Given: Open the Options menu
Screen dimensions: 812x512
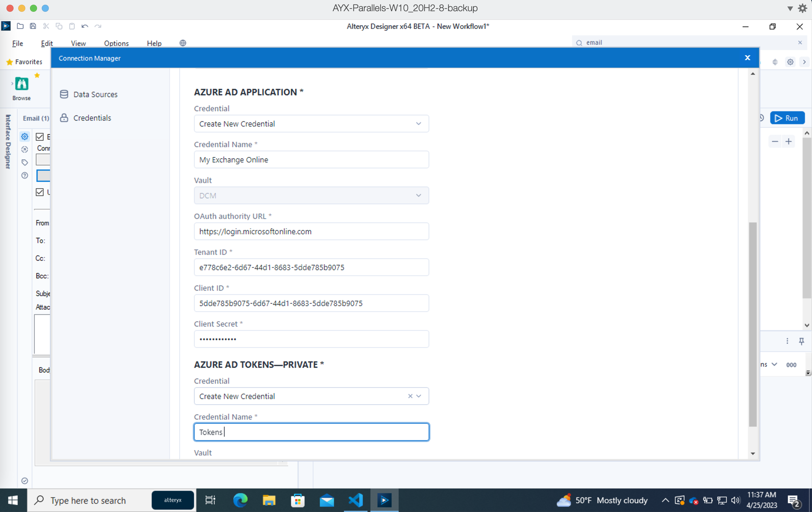Looking at the screenshot, I should 116,43.
